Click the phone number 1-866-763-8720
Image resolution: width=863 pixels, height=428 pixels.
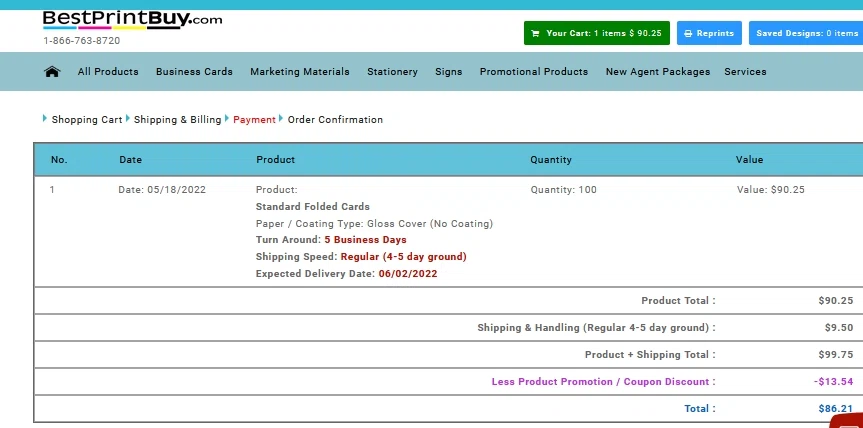click(81, 41)
